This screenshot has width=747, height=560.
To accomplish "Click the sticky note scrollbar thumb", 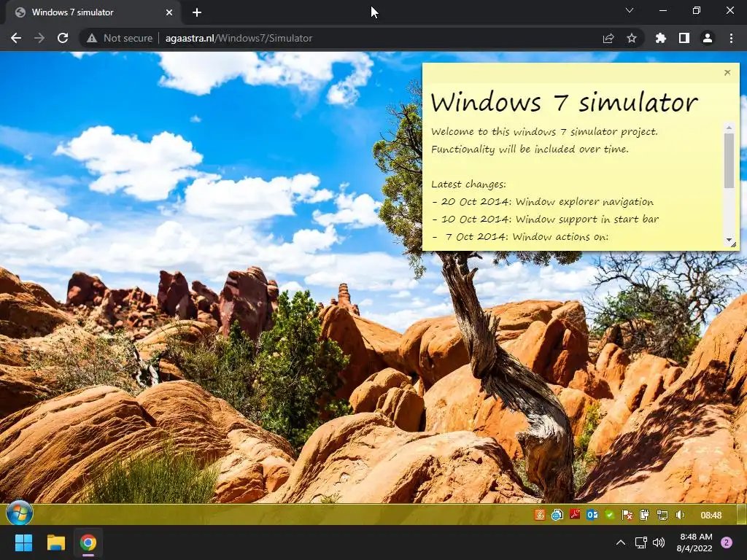I will (729, 160).
